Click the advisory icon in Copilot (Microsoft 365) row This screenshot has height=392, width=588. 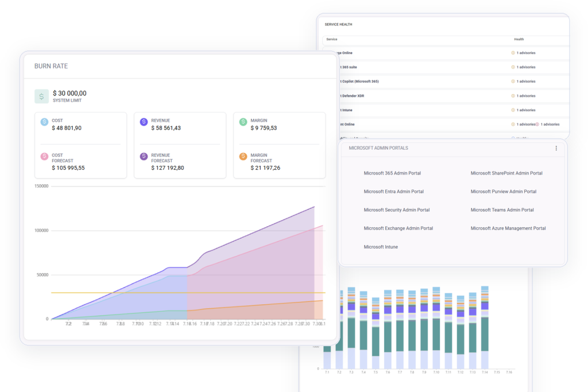[513, 81]
